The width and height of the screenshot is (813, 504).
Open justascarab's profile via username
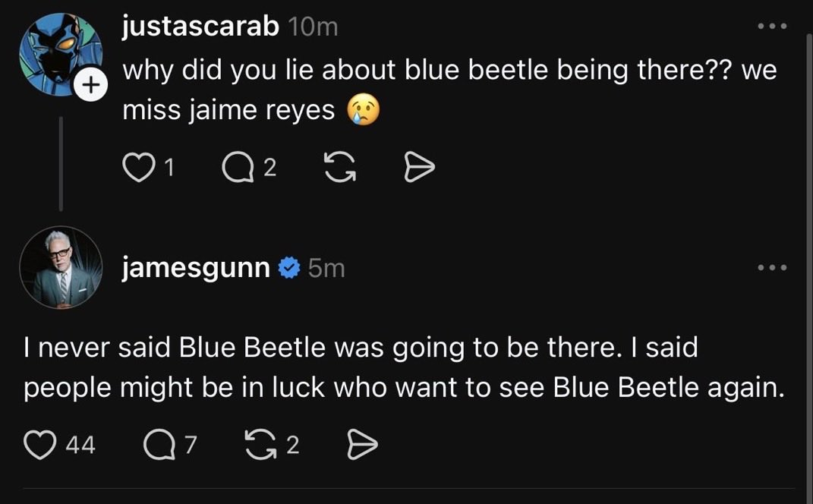tap(200, 27)
